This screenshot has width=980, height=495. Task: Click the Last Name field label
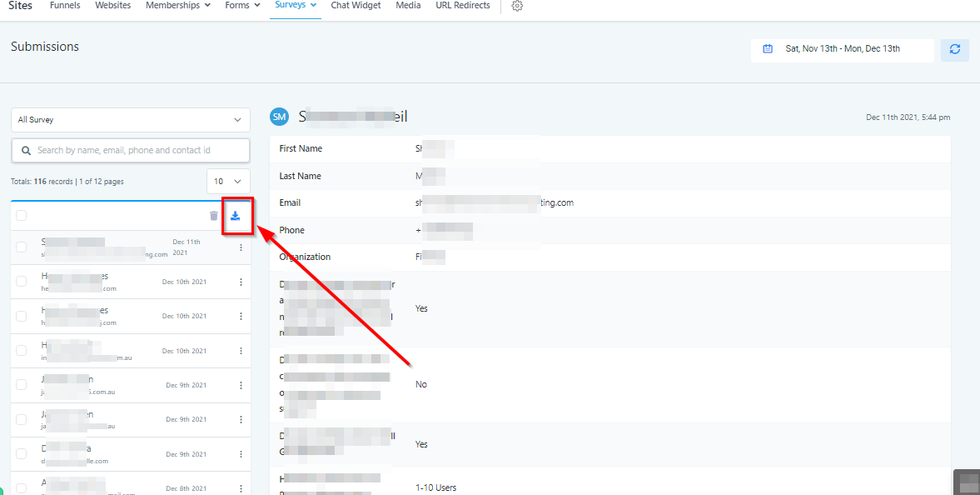tap(300, 176)
